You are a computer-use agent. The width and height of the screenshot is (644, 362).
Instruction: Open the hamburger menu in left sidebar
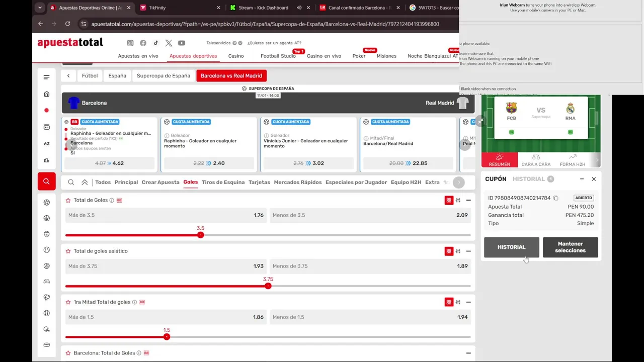(x=46, y=77)
